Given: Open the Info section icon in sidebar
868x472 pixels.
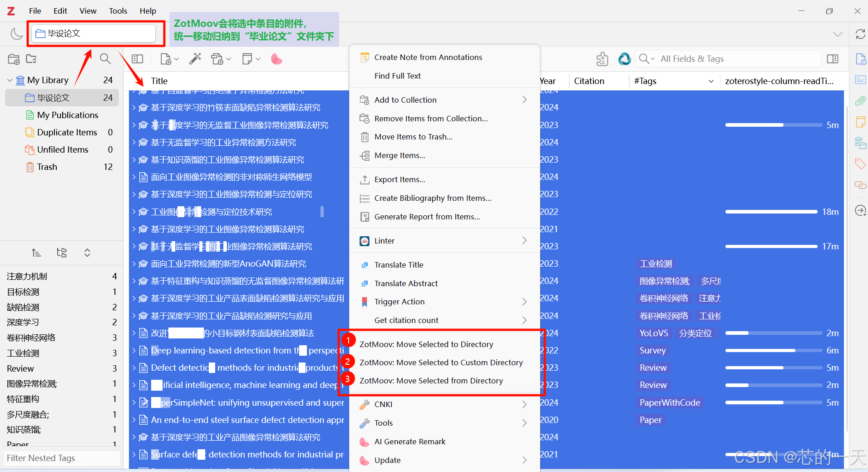Looking at the screenshot, I should [860, 59].
